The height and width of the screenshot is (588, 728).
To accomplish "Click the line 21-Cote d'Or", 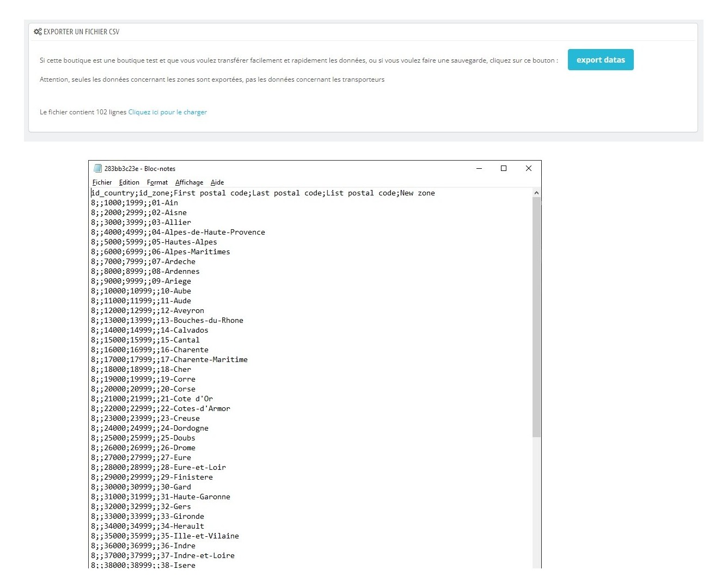I will (x=152, y=399).
